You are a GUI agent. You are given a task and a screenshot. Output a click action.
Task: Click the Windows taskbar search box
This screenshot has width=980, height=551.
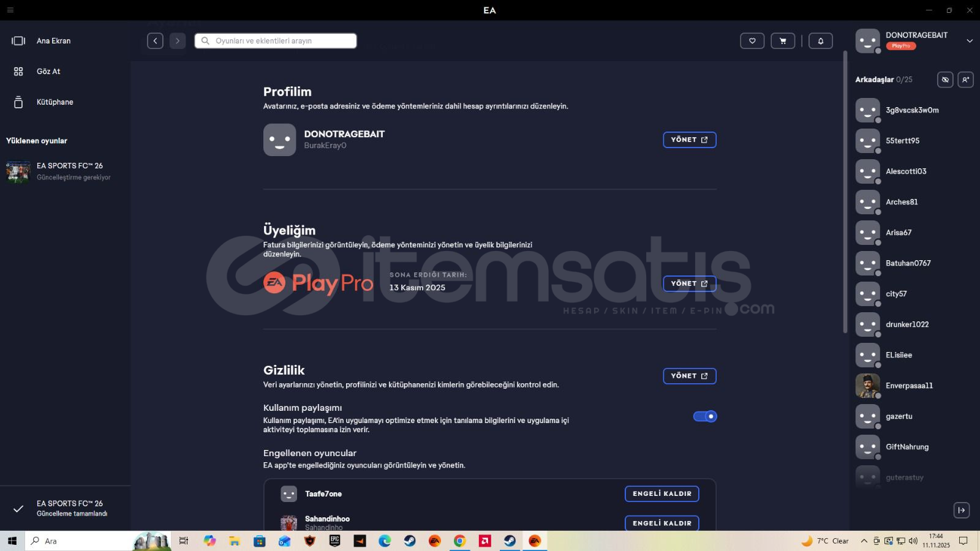(98, 541)
